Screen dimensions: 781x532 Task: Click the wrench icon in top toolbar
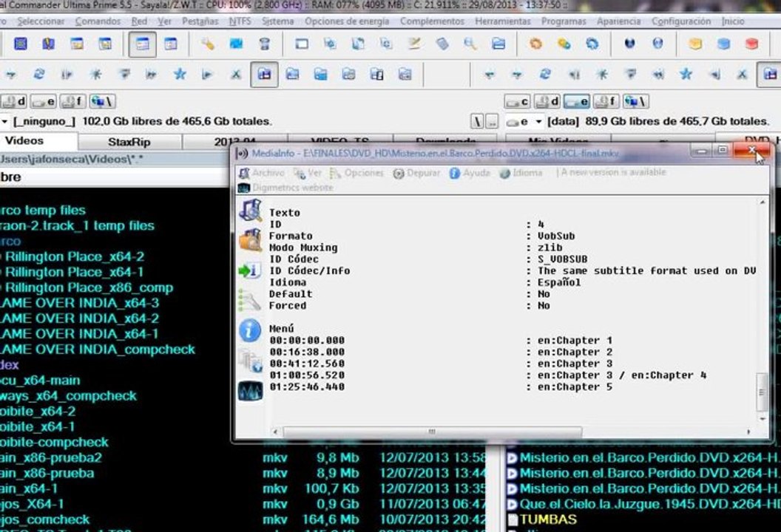click(208, 44)
